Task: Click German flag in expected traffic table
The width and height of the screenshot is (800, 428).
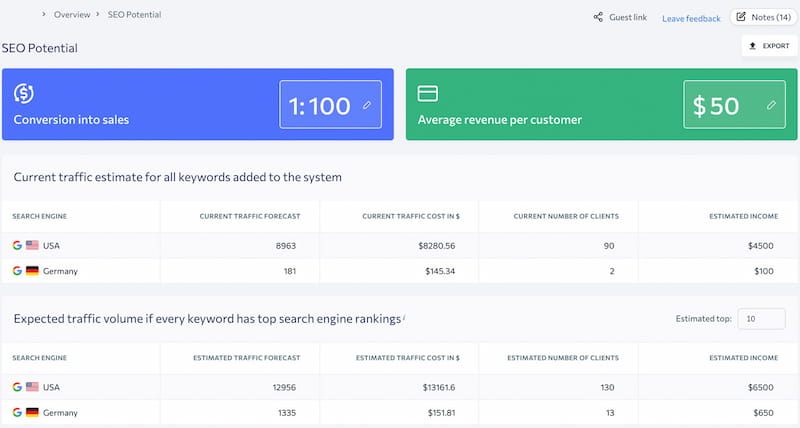Action: coord(32,412)
